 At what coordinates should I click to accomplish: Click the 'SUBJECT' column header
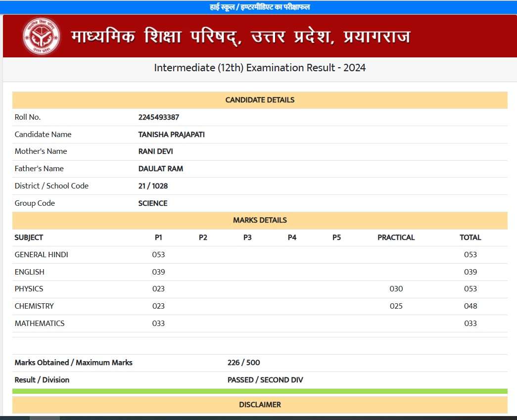pos(29,237)
